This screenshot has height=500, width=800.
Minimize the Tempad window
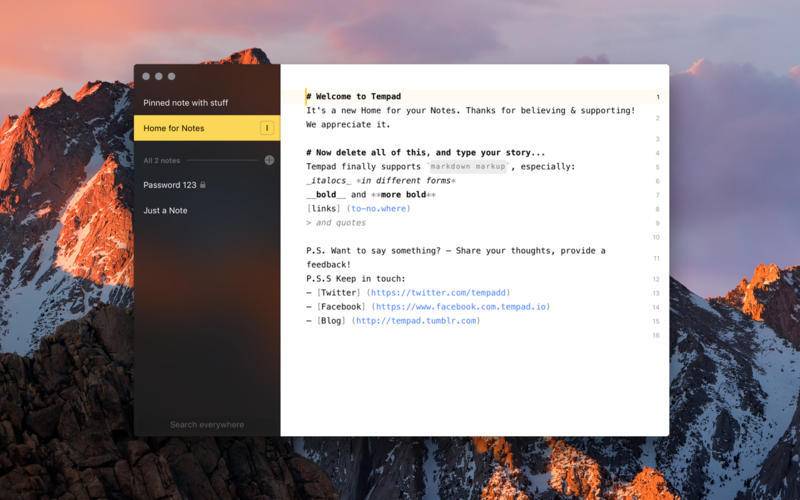click(159, 76)
